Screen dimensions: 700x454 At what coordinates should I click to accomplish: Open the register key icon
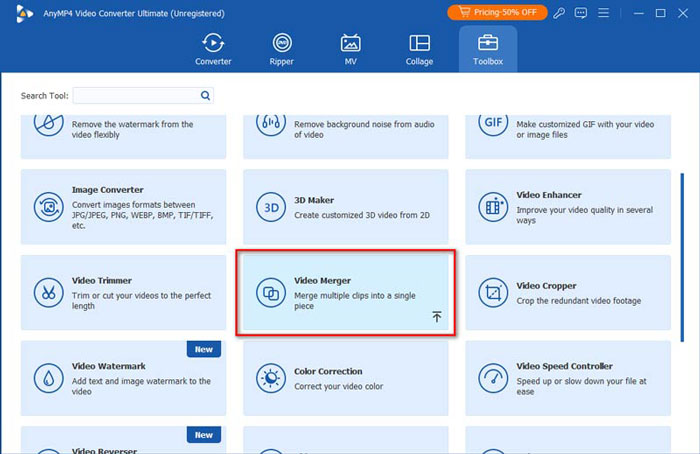(559, 13)
